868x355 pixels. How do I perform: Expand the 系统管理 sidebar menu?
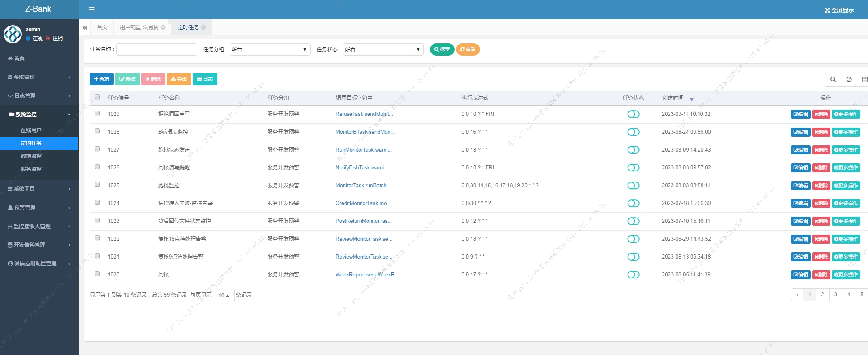(39, 77)
